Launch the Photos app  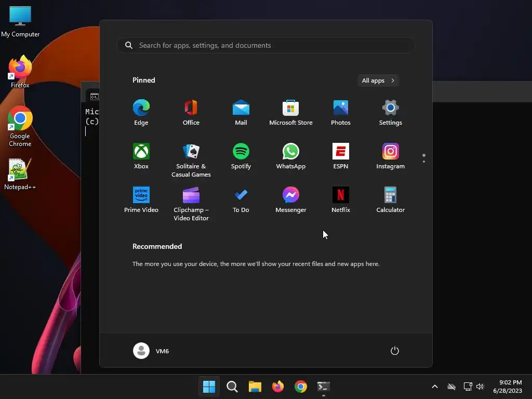tap(341, 113)
